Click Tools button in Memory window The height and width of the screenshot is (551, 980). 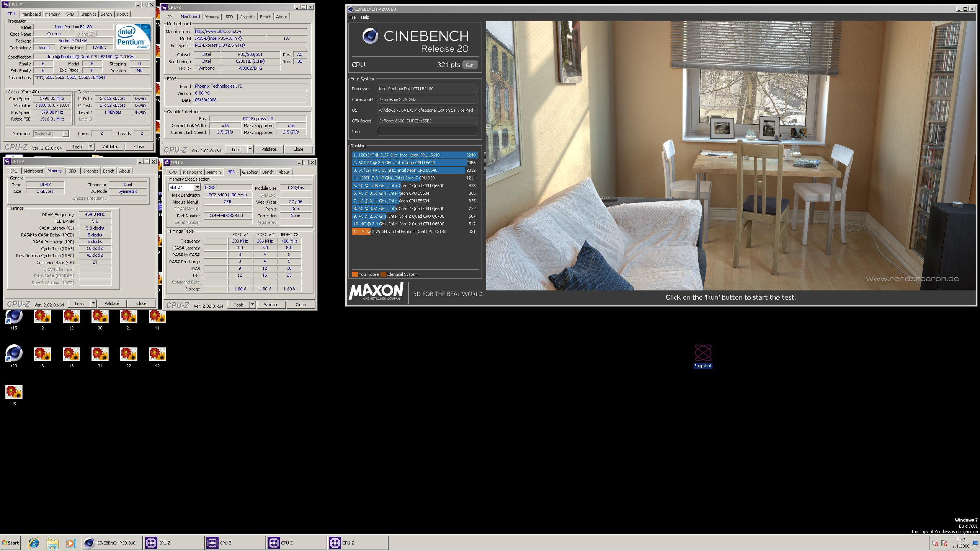pos(80,303)
